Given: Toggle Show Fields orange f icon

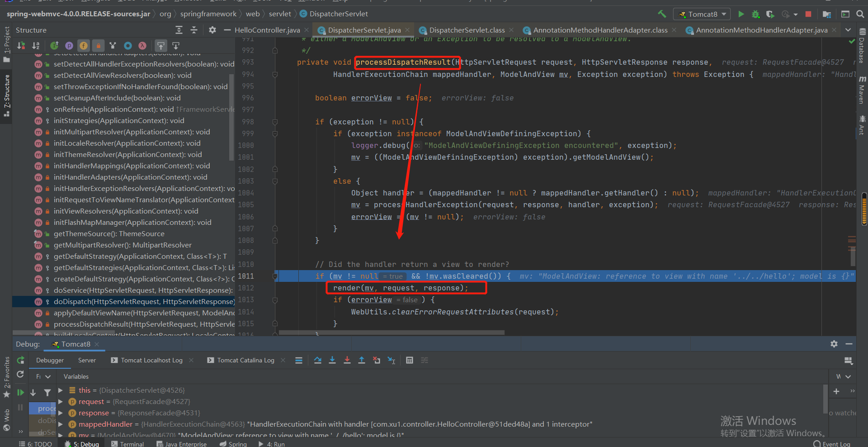Looking at the screenshot, I should (84, 45).
